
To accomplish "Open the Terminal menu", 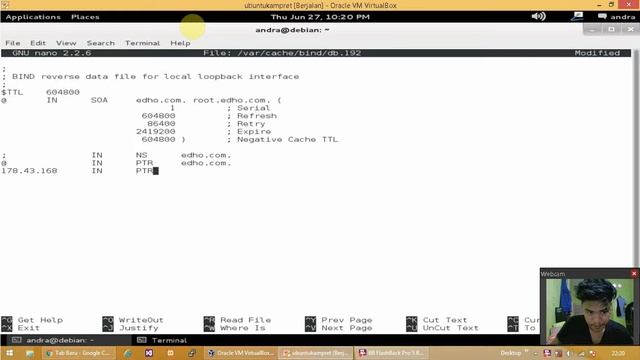I will click(142, 43).
